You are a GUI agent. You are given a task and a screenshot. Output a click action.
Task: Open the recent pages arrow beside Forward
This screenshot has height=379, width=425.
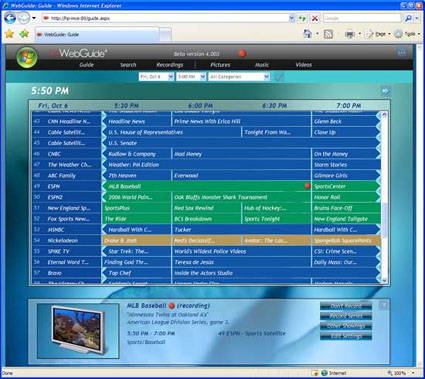34,18
